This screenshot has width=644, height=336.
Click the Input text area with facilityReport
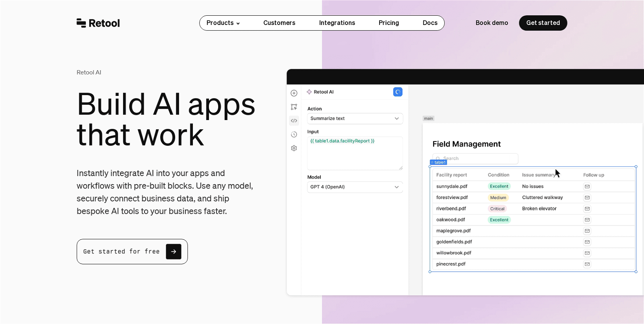pos(355,153)
